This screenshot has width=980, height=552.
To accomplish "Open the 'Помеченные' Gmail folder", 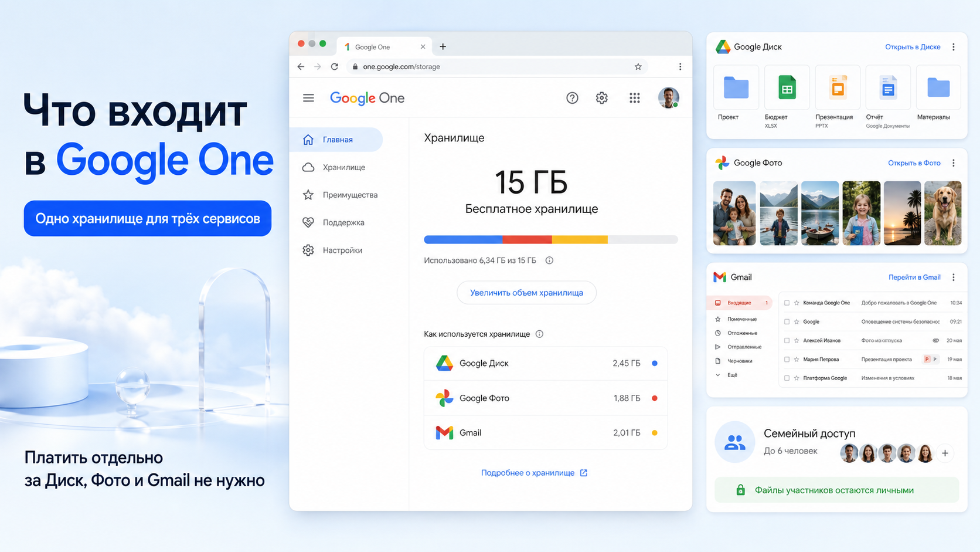I will (736, 320).
